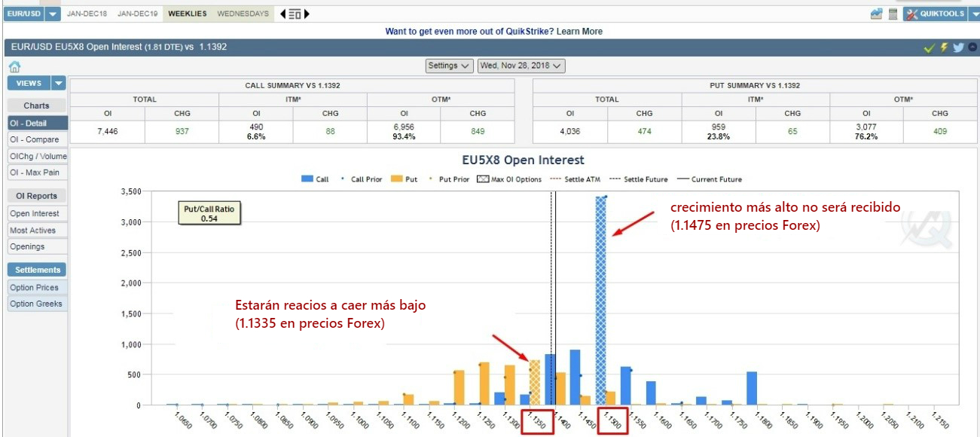
Task: Click the VIEWS button
Action: click(29, 83)
